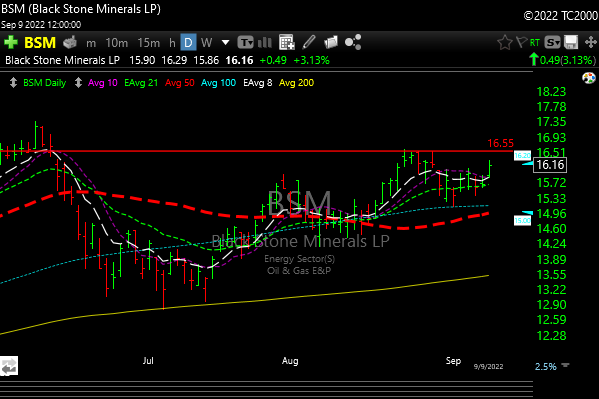Click the swap arrows icon at bottom left
The image size is (599, 399).
coord(9,367)
